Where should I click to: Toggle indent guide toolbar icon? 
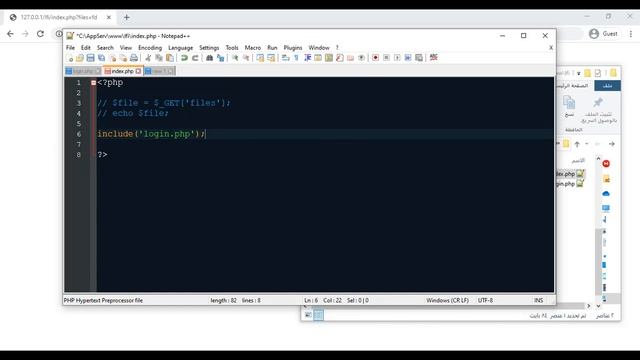308,58
